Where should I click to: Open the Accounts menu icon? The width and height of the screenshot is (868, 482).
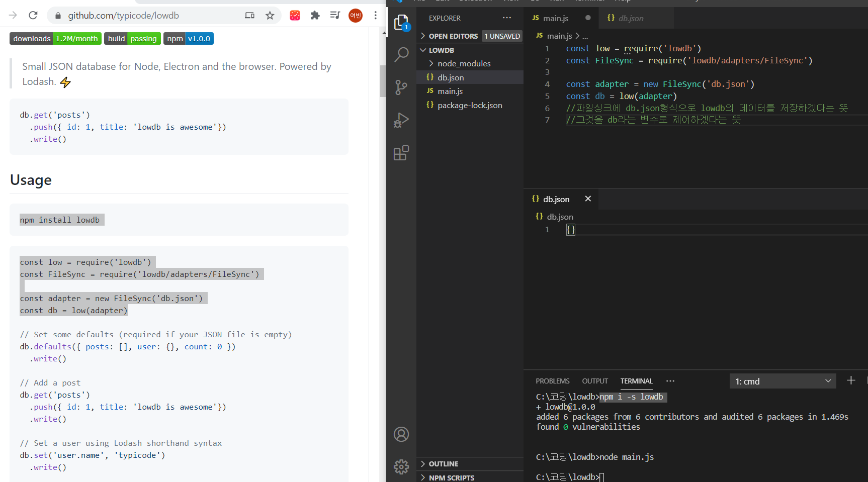coord(401,434)
